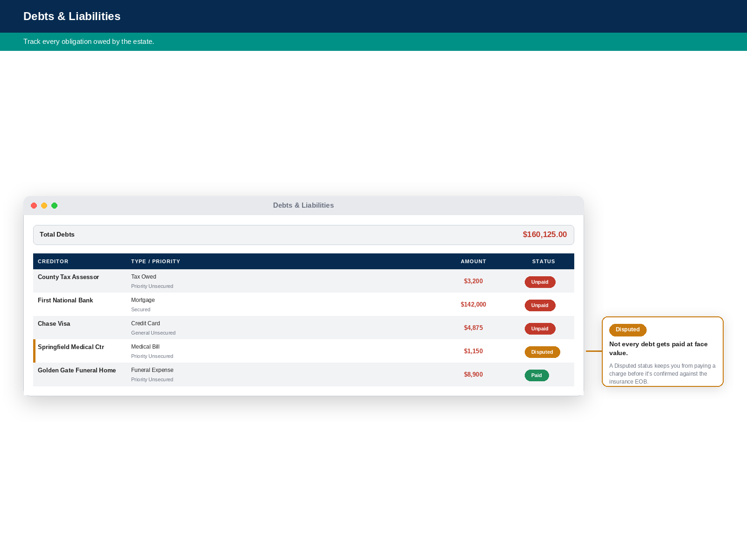Click the $3,200 amount
The height and width of the screenshot is (560, 747).
[473, 281]
